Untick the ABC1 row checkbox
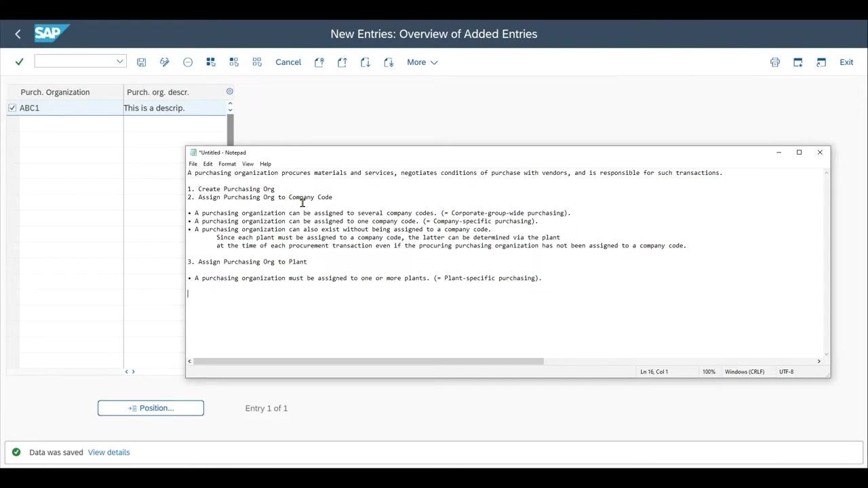Viewport: 868px width, 488px height. [x=12, y=108]
